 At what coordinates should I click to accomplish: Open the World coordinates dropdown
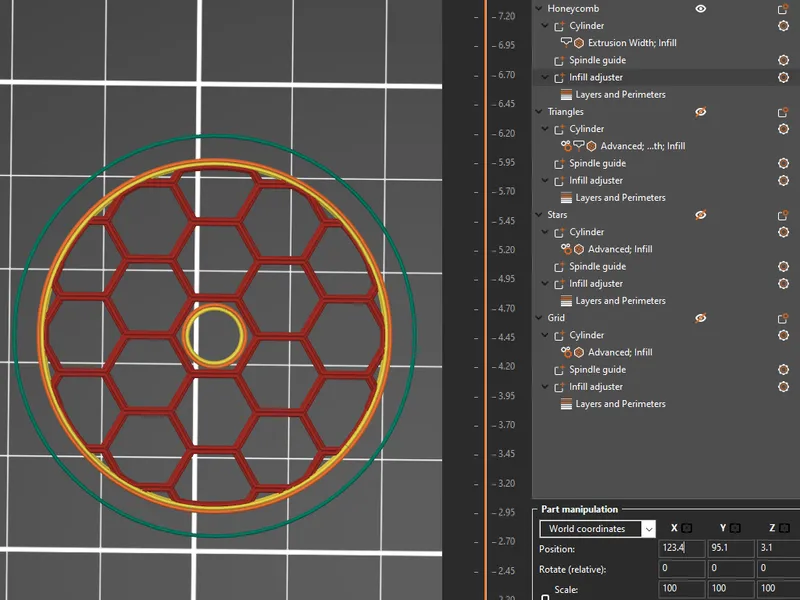pos(596,529)
